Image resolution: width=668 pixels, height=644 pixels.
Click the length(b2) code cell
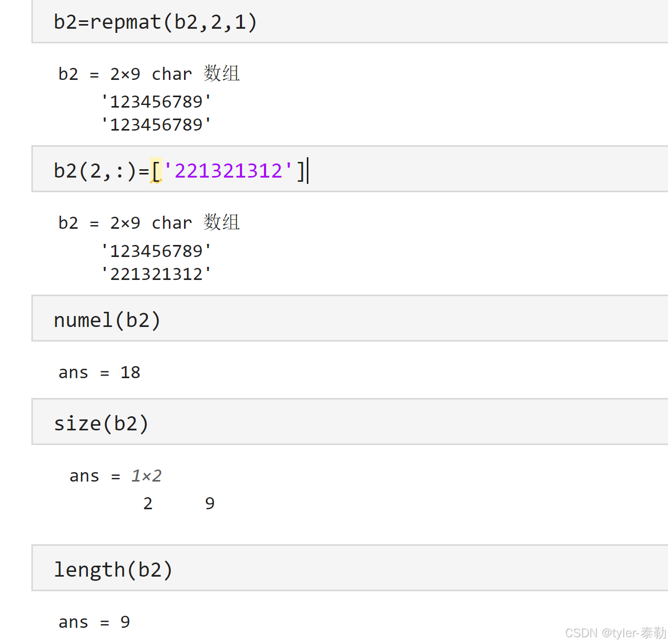tap(113, 570)
